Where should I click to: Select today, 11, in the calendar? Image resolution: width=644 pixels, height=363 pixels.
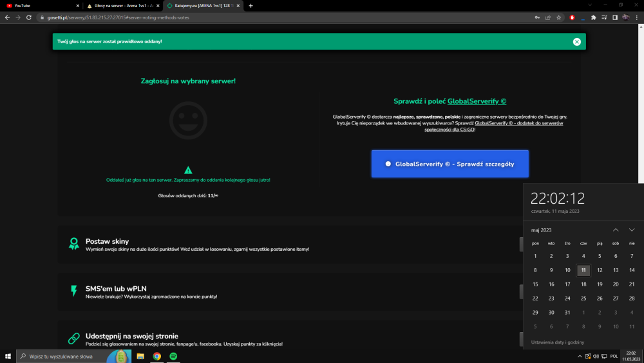[x=583, y=270]
